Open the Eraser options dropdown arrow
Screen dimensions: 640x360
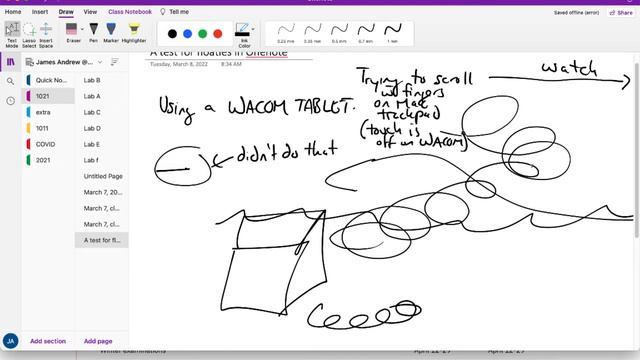(82, 29)
